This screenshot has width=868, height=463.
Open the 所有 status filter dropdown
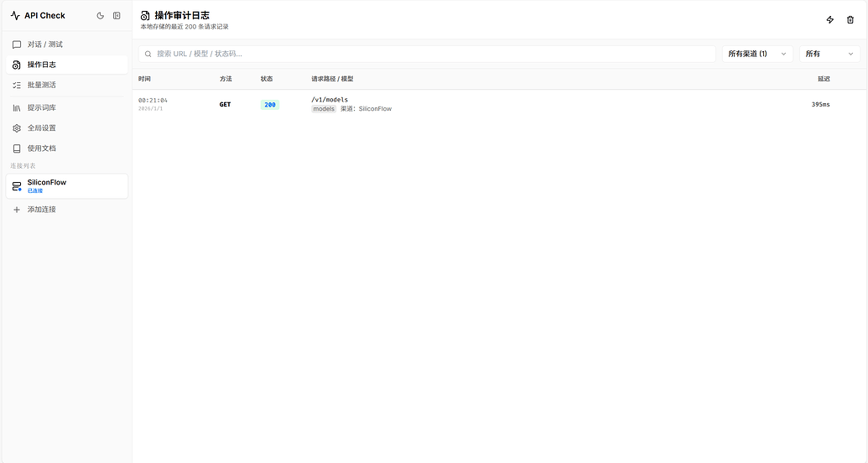[x=829, y=54]
